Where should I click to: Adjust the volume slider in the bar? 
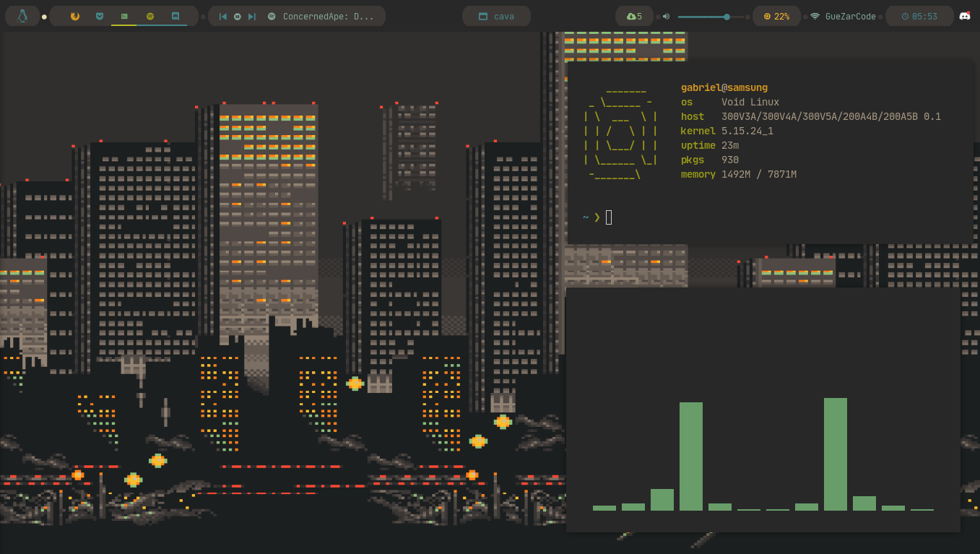(711, 17)
